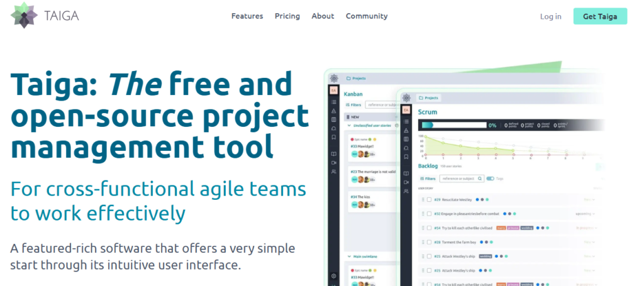Select kanban columns icon in Scrum sidebar
Screen dimensions: 644x286
(x=406, y=139)
